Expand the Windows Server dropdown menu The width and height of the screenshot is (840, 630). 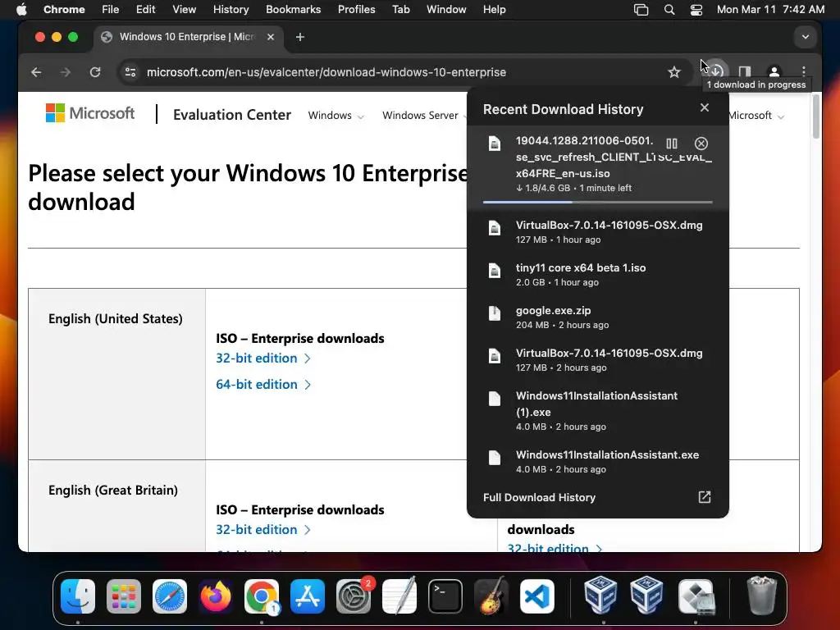[425, 116]
